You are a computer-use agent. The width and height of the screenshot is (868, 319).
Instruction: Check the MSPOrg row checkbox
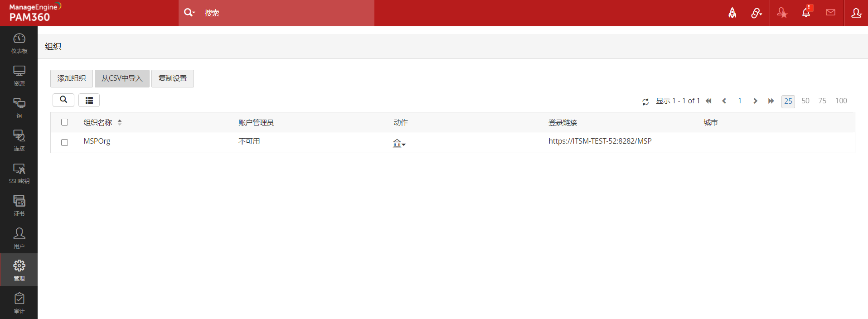pos(64,142)
